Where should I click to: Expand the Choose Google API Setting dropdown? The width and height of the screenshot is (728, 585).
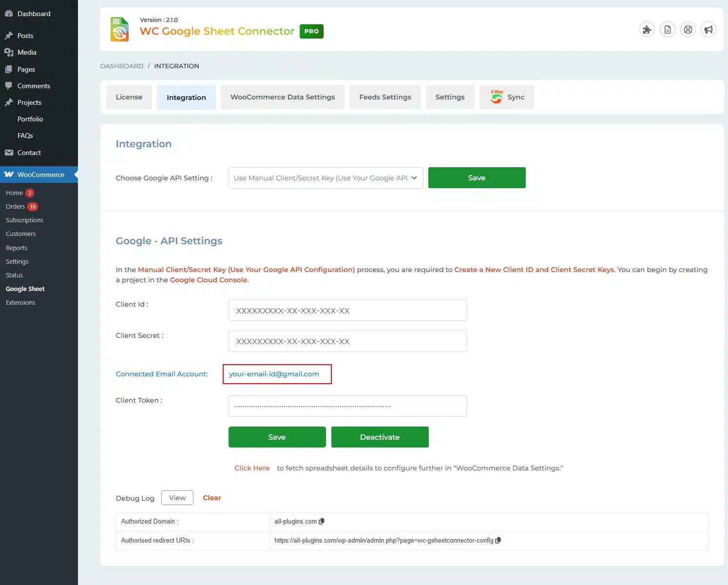coord(326,178)
